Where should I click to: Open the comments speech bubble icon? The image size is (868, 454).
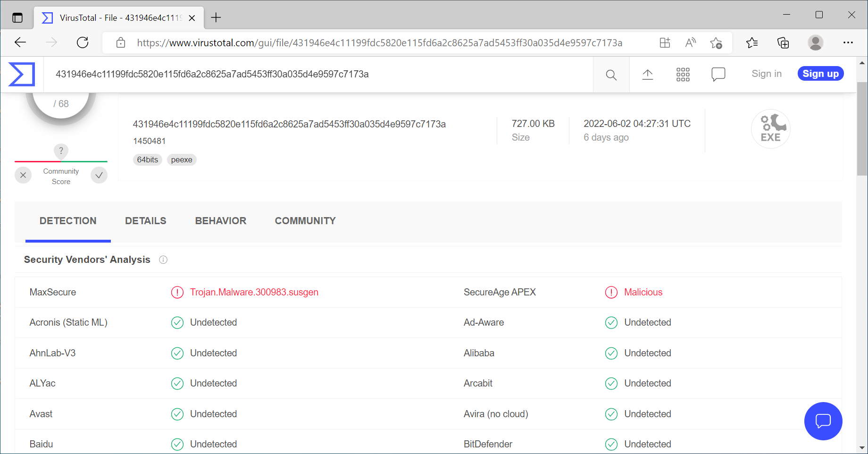point(718,75)
